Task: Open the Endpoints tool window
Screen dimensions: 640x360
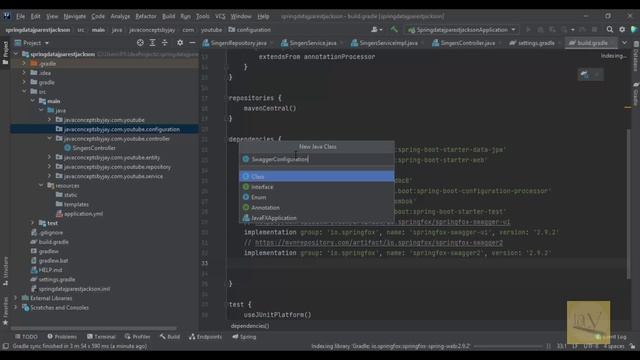Action: pyautogui.click(x=206, y=337)
